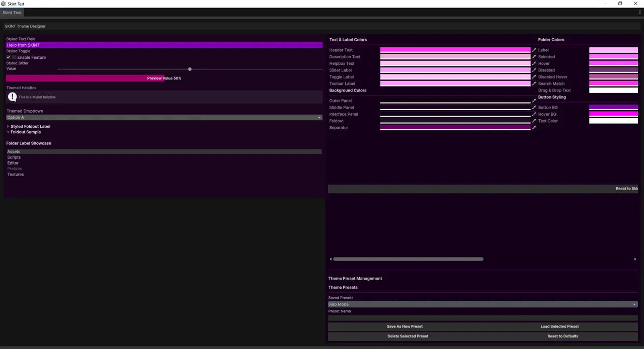
Task: Activate the Middle Panel eyedropper
Action: (x=534, y=108)
